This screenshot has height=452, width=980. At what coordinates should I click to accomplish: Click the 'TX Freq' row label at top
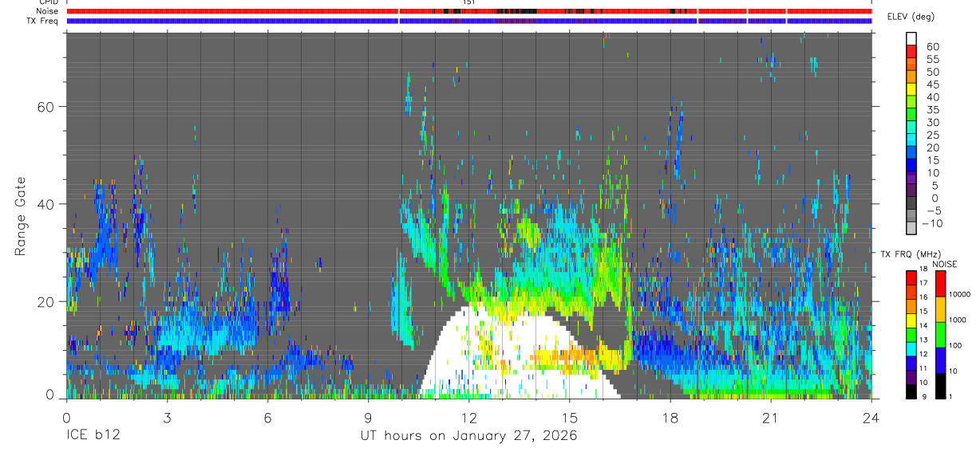point(42,21)
